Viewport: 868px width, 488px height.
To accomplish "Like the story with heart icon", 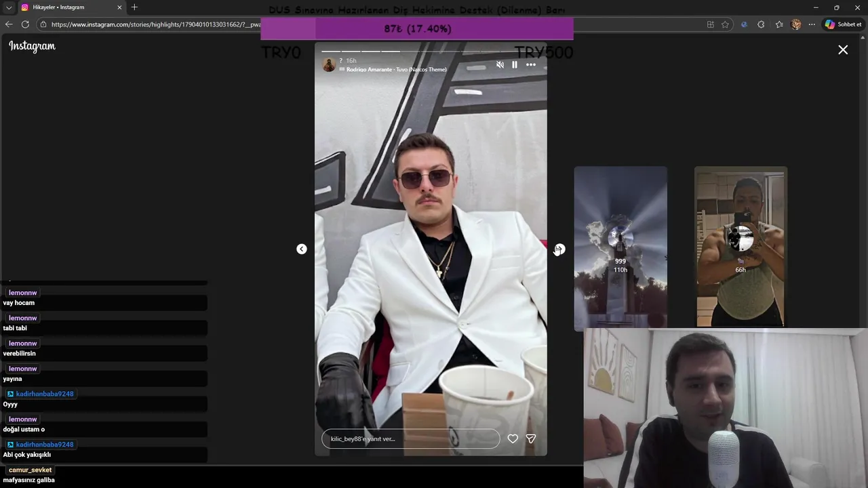I will click(x=513, y=439).
